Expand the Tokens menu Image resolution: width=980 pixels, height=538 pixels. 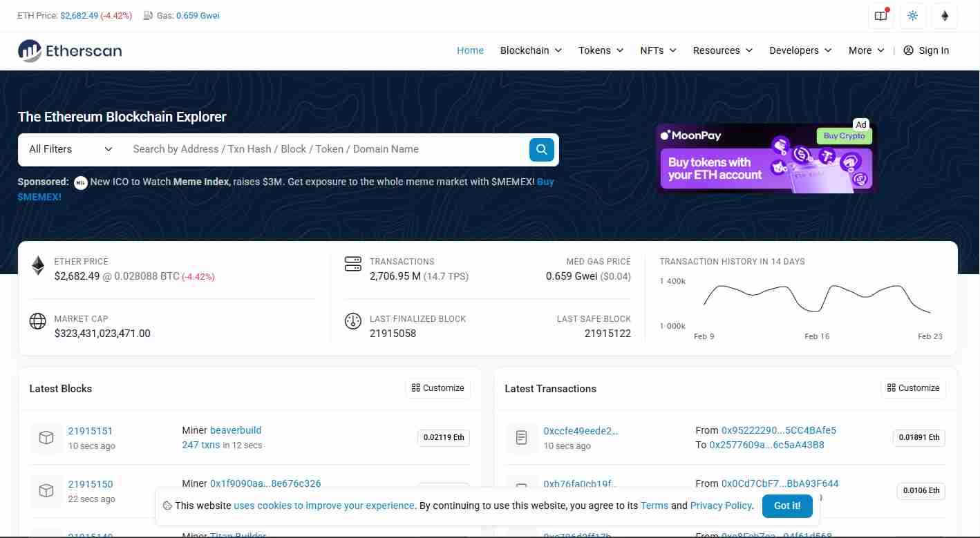(x=601, y=50)
